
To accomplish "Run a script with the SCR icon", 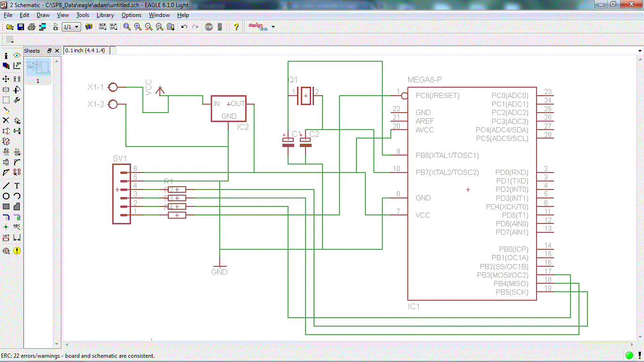I will [102, 27].
